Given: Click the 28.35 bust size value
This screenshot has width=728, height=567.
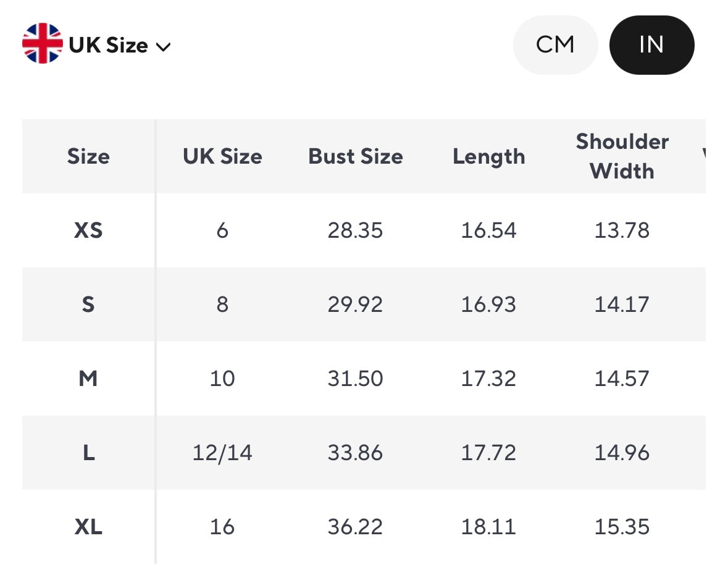Looking at the screenshot, I should click(356, 230).
